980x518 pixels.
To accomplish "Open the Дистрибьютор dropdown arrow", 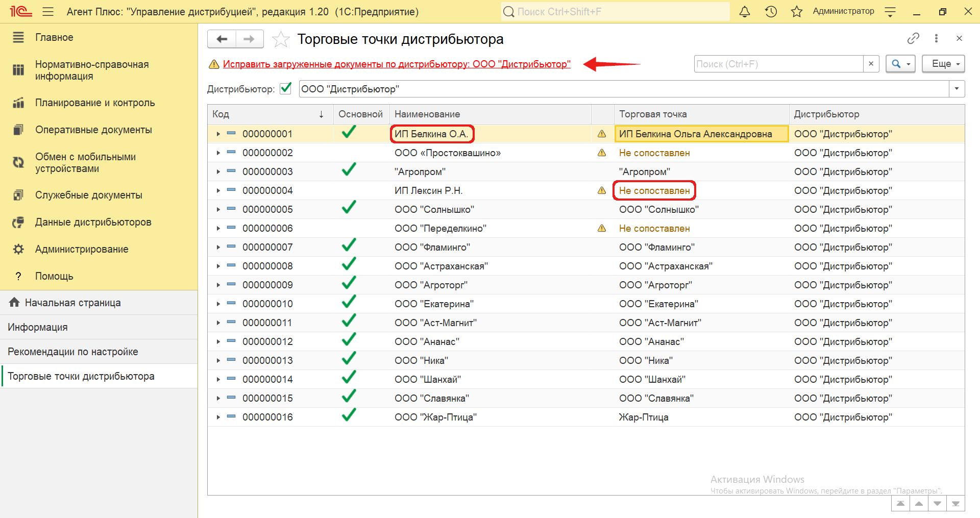I will coord(957,89).
